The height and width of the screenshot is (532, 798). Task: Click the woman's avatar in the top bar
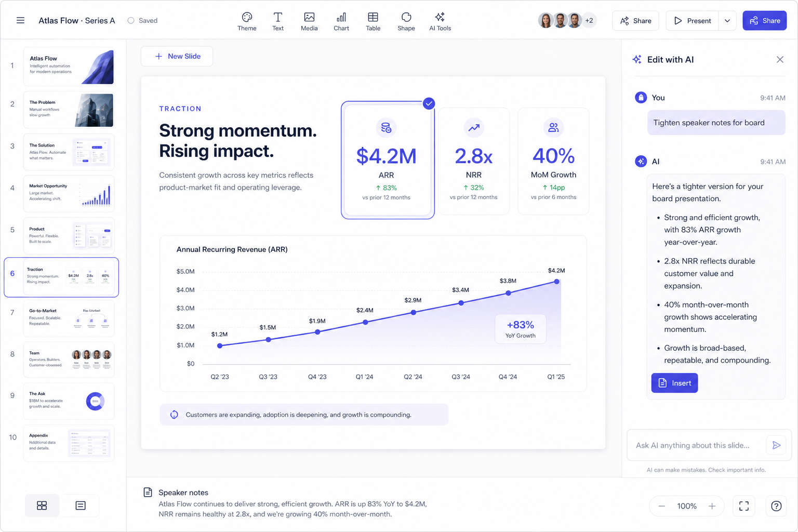(x=546, y=21)
